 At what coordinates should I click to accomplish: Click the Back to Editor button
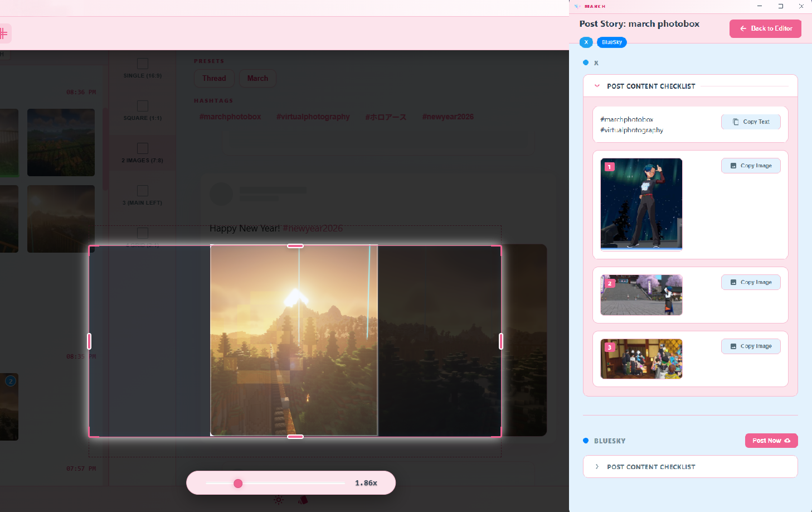(x=765, y=28)
